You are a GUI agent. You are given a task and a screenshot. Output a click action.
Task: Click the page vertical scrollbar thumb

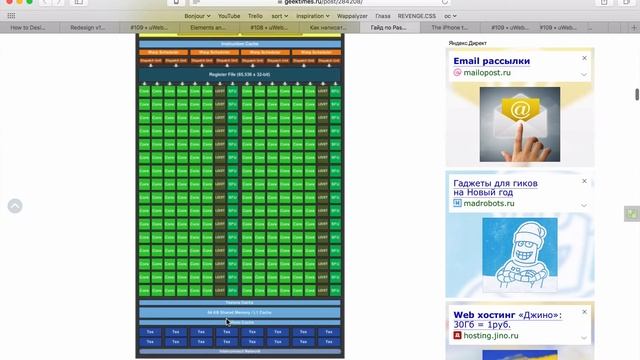637,94
